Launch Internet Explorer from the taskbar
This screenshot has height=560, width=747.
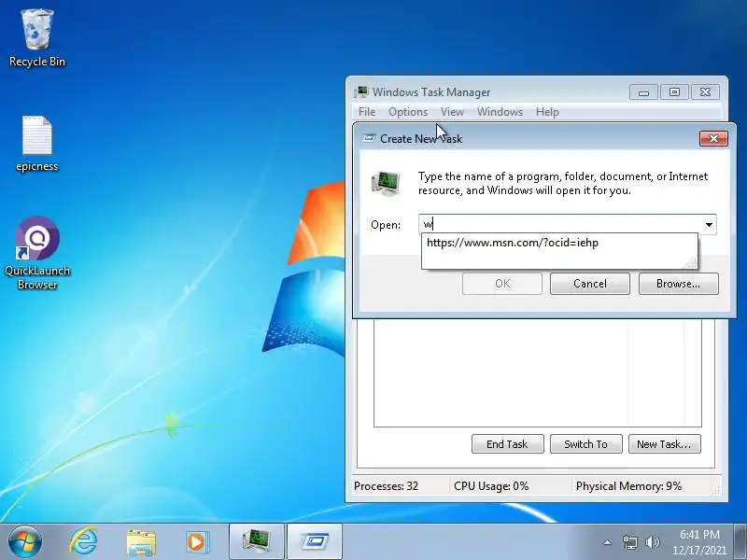83,541
